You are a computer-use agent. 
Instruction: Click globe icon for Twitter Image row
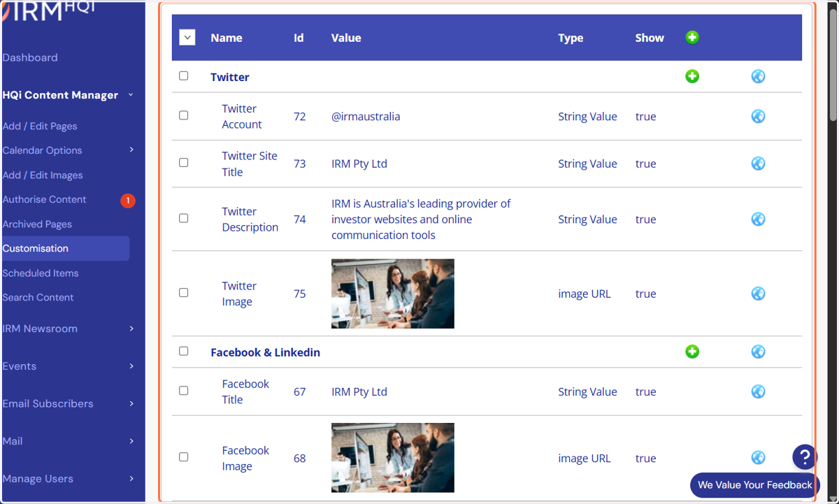[758, 294]
